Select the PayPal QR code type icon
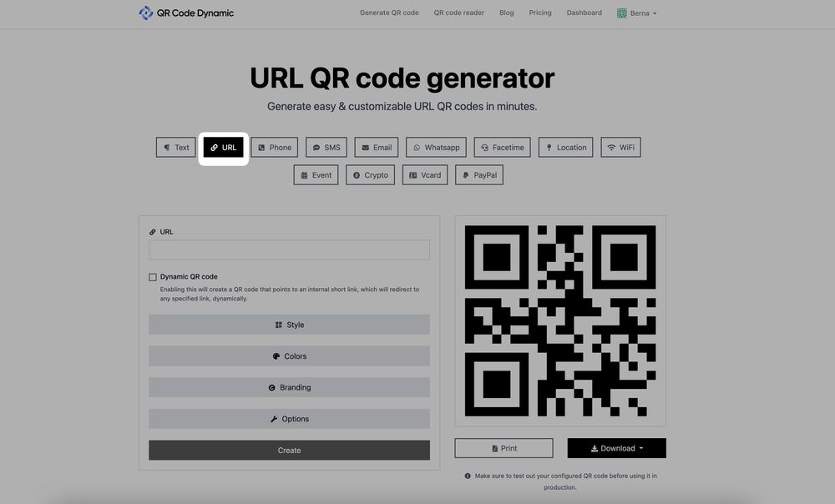Screen dimensions: 835x504 [x=465, y=174]
